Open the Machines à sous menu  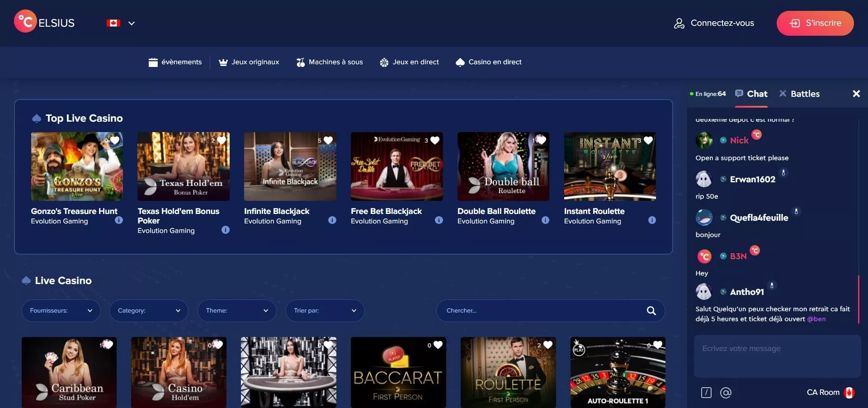point(330,62)
